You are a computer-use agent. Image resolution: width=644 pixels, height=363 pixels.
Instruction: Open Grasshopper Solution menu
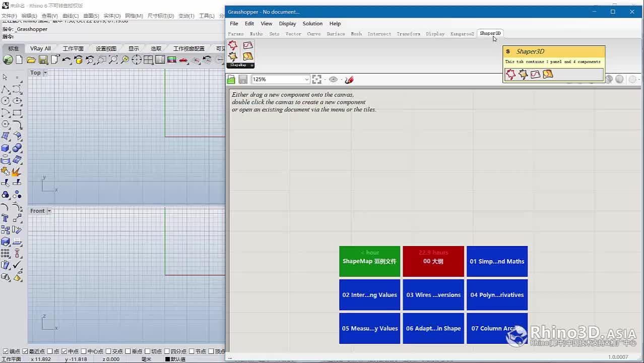pyautogui.click(x=312, y=24)
